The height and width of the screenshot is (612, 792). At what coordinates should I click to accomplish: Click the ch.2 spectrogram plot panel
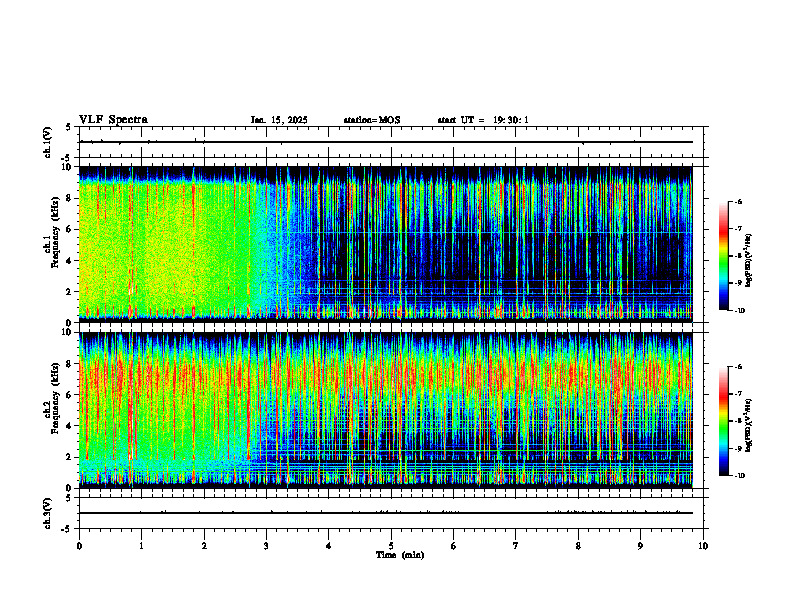(x=386, y=410)
